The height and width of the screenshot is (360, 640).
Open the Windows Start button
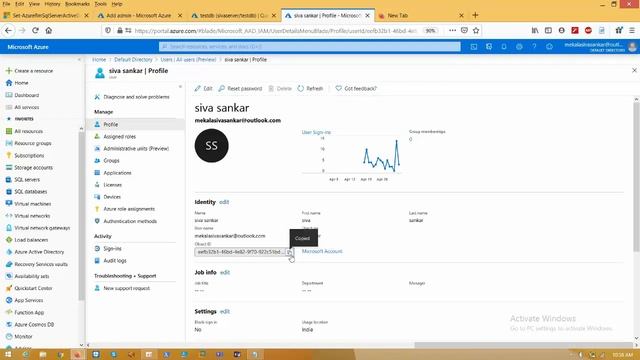(x=8, y=354)
